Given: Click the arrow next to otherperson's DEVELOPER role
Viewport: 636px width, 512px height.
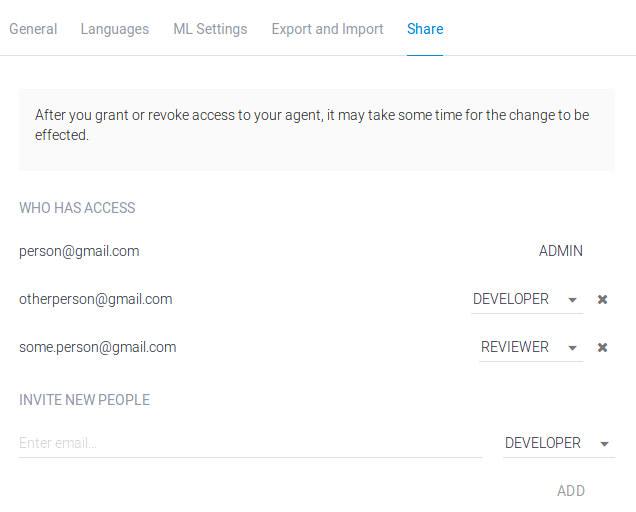Looking at the screenshot, I should (572, 300).
